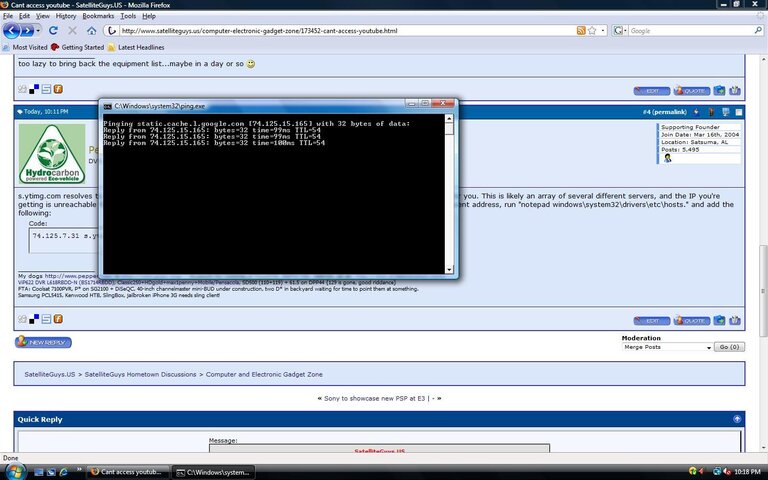Switch to 'Cant access youtub...' taskbar button
The height and width of the screenshot is (480, 768).
click(128, 472)
